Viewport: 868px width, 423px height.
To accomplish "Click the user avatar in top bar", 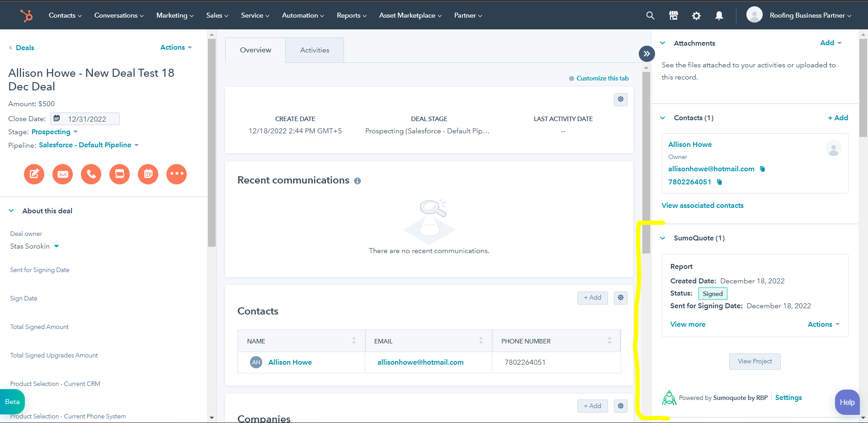I will coord(754,15).
